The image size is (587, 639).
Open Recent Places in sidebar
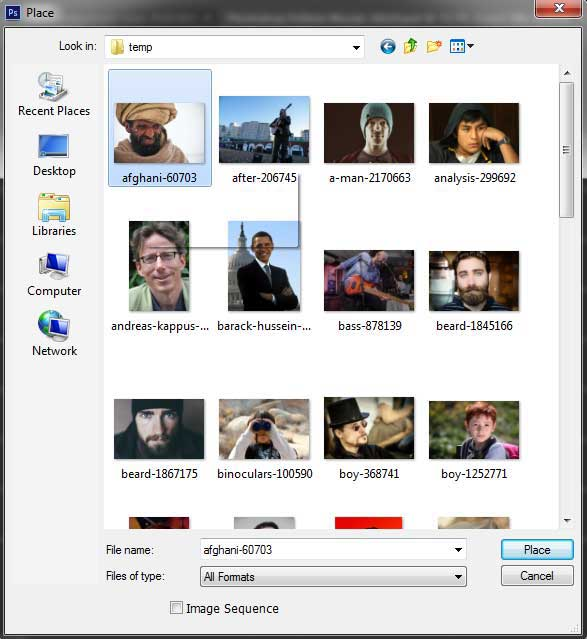pos(54,95)
